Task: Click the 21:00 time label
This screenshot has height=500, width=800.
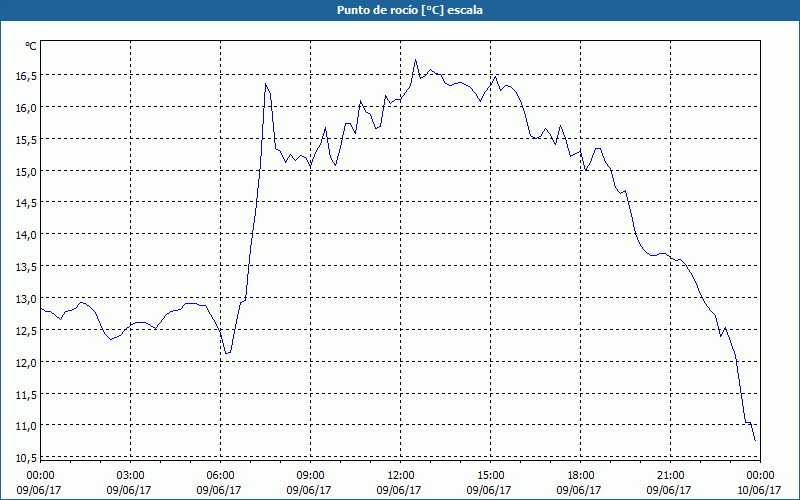Action: 670,476
